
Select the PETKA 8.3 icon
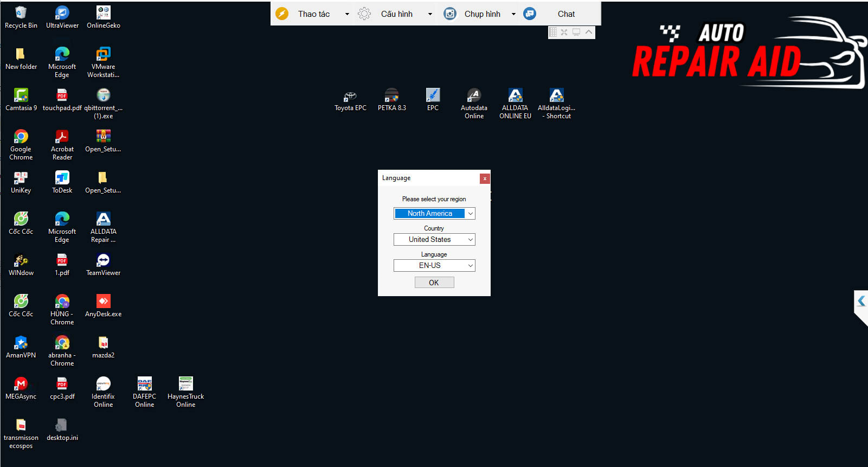(392, 100)
